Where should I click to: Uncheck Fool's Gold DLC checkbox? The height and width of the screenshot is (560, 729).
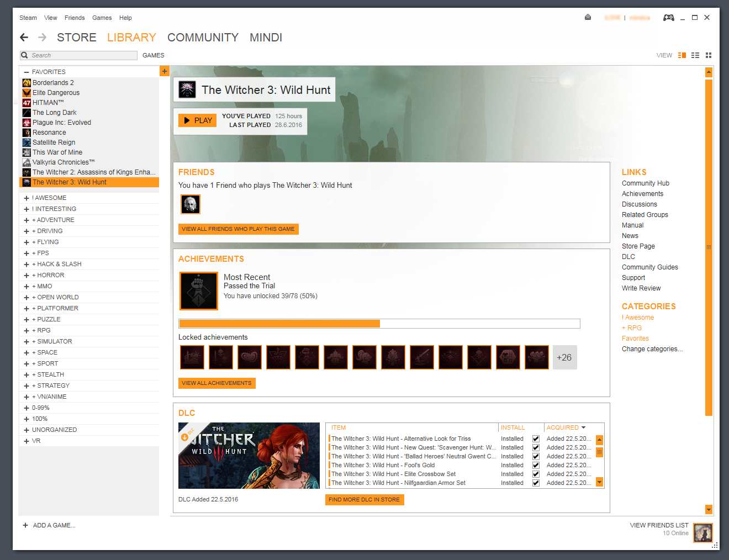536,465
